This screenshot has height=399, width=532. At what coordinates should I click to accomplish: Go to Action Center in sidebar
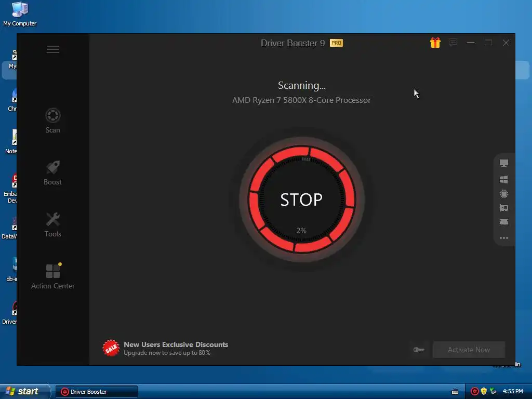click(x=53, y=277)
